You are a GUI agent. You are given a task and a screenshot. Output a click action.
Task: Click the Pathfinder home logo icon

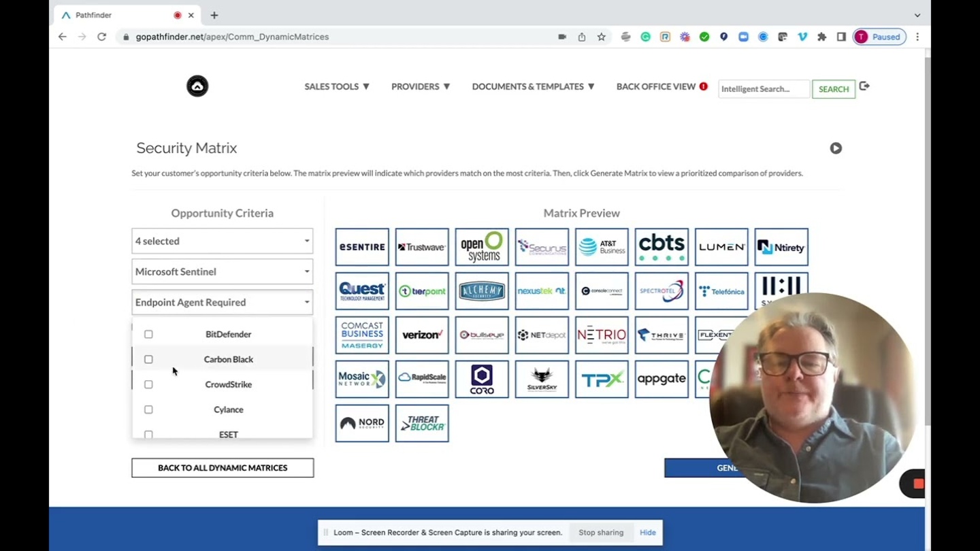click(197, 86)
